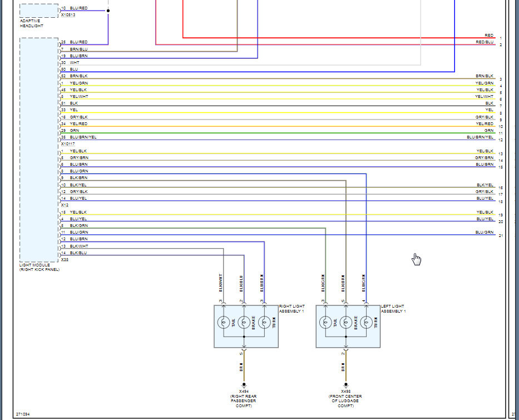
Task: Click the BLU/BRN/YEL label at pin 35
Action: click(x=83, y=137)
